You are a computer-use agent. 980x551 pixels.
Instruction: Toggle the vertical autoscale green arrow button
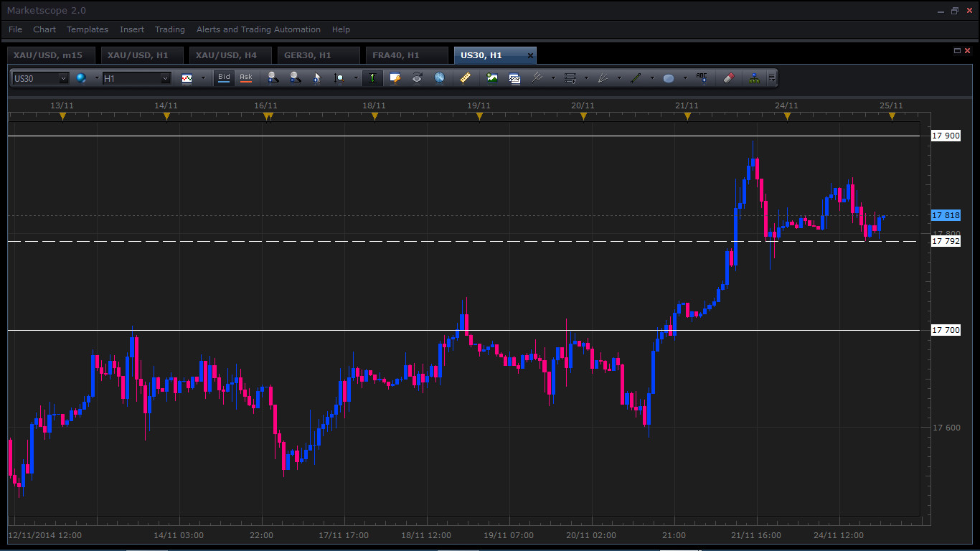coord(372,77)
